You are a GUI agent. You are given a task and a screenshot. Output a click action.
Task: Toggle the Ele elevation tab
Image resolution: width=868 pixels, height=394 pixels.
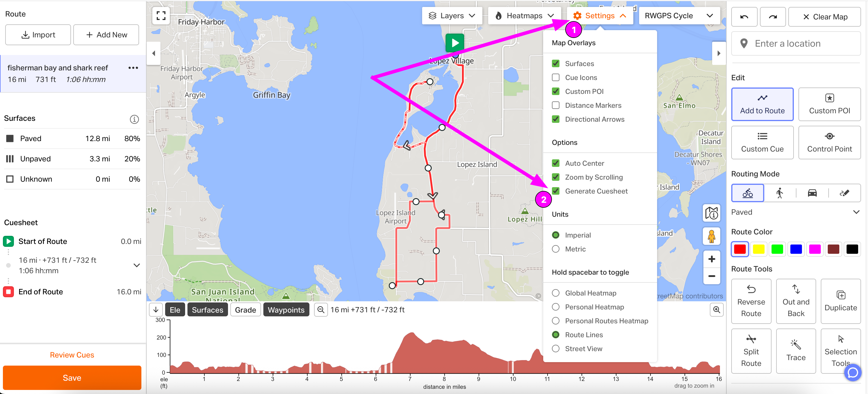[175, 309]
